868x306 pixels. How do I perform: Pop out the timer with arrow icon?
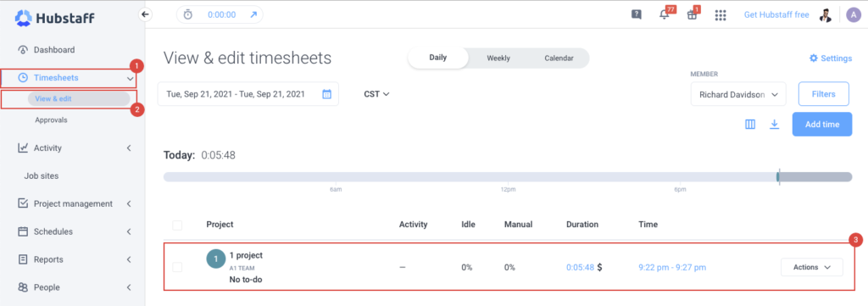(253, 15)
